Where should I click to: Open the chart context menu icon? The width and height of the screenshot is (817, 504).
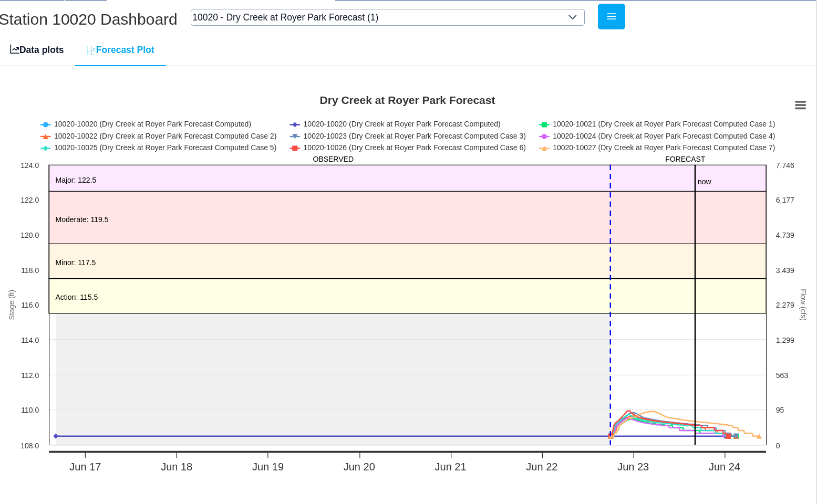point(800,105)
